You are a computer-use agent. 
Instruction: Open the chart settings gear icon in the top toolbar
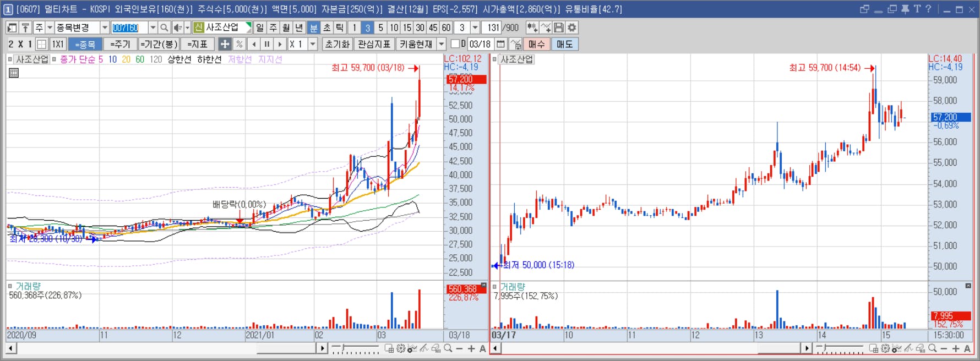[572, 28]
